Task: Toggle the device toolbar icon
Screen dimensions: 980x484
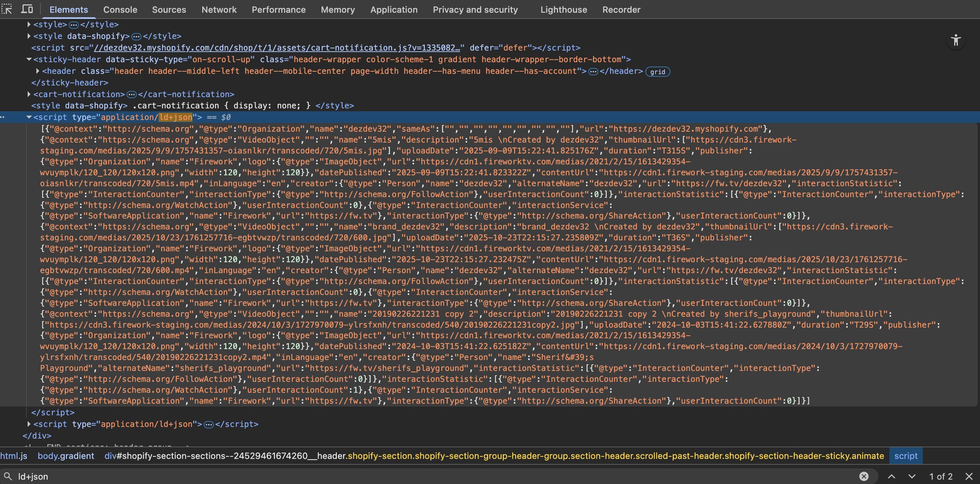Action: coord(27,9)
